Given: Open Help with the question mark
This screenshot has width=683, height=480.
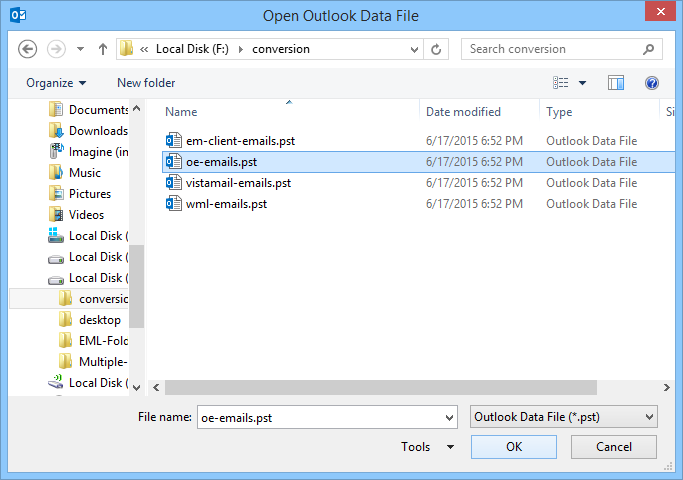Looking at the screenshot, I should tap(652, 83).
